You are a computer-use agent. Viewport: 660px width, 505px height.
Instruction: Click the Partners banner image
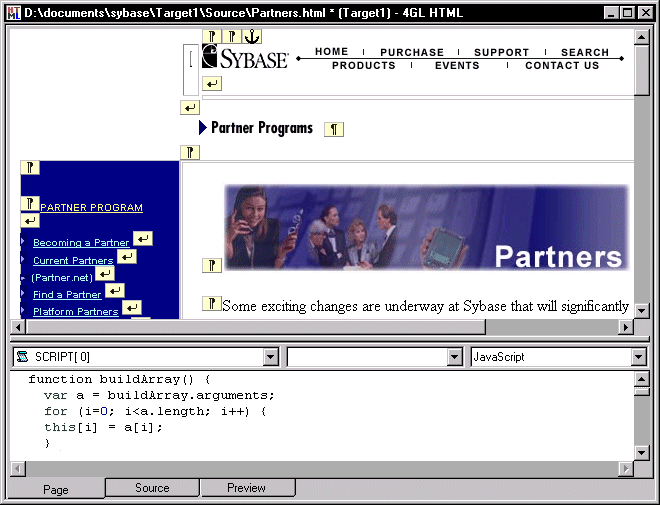click(426, 227)
